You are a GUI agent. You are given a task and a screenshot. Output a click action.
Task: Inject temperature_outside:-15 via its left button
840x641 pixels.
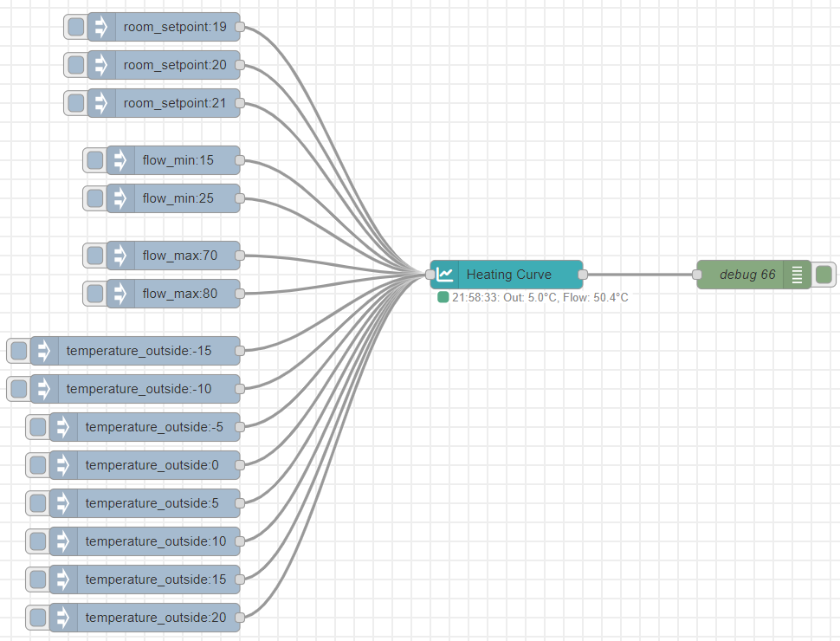pos(19,351)
